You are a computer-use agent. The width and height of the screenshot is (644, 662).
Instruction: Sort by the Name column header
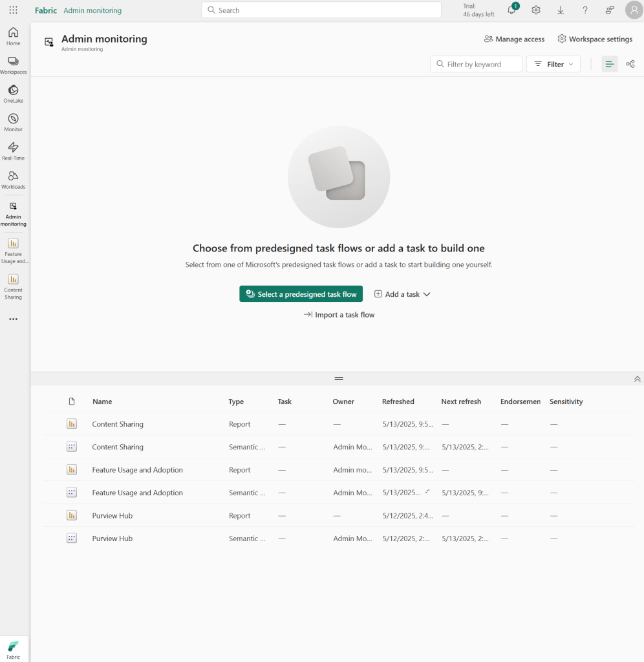tap(102, 401)
